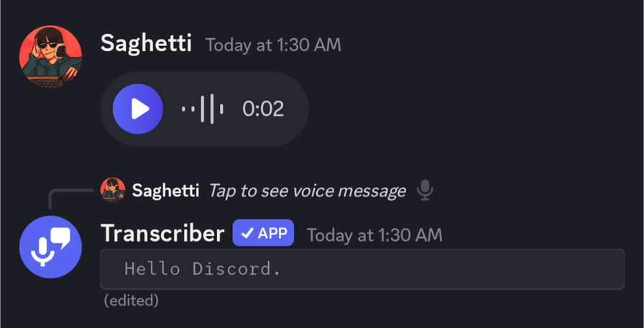Click the "Hello Discord." code block
Viewport: 644px width, 328px height.
[x=363, y=269]
